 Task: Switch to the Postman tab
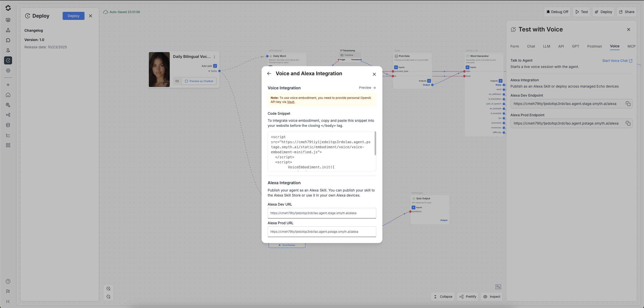pos(594,46)
